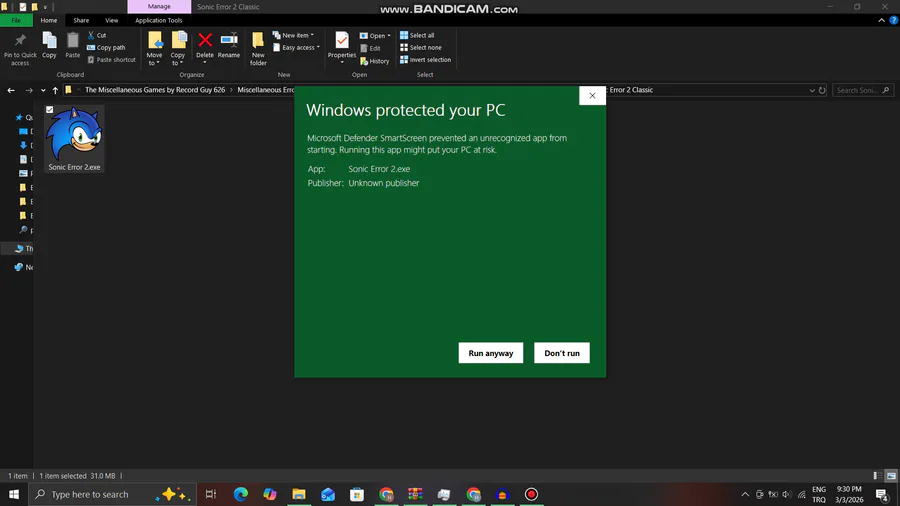Click Paste shortcut in ribbon
Viewport: 900px width, 506px height.
pyautogui.click(x=111, y=60)
